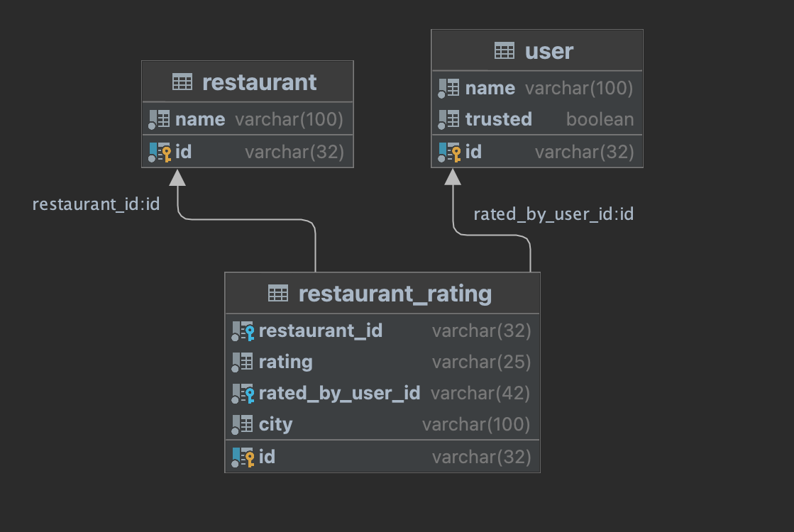The width and height of the screenshot is (794, 532).
Task: Click the primary key icon of restaurant id
Action: (160, 151)
